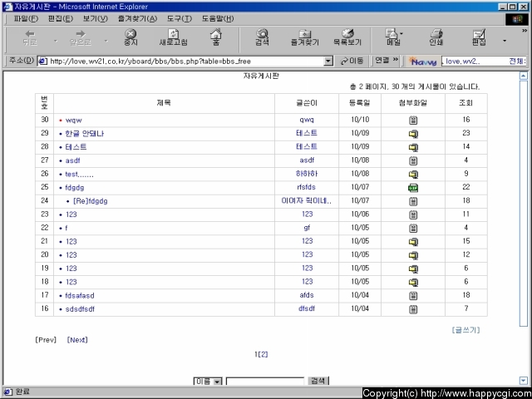Open the address bar dropdown arrow
532x399 pixels.
tap(328, 61)
